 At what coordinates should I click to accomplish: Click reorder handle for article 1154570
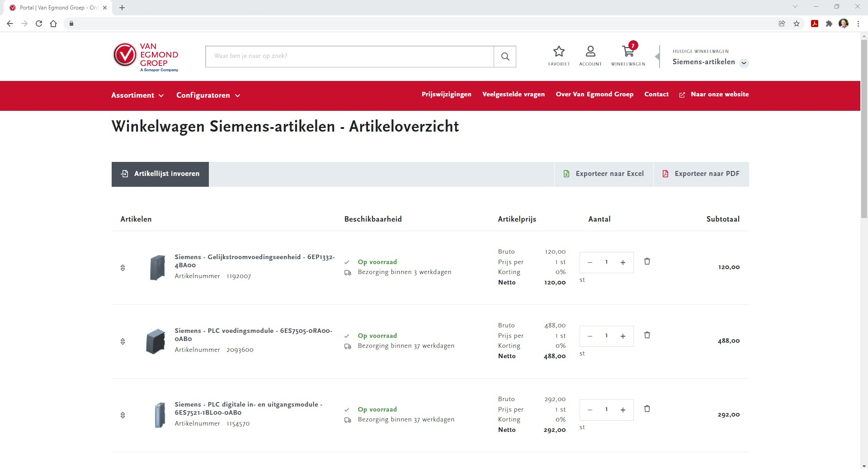click(123, 415)
